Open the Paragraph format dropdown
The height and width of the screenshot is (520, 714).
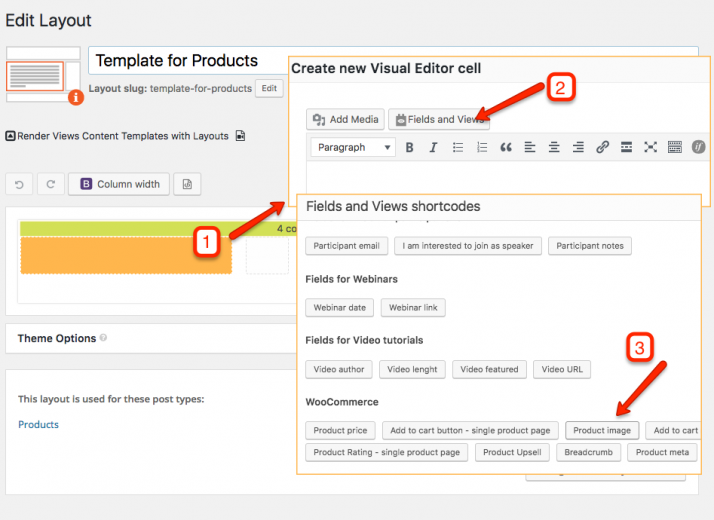(x=353, y=147)
